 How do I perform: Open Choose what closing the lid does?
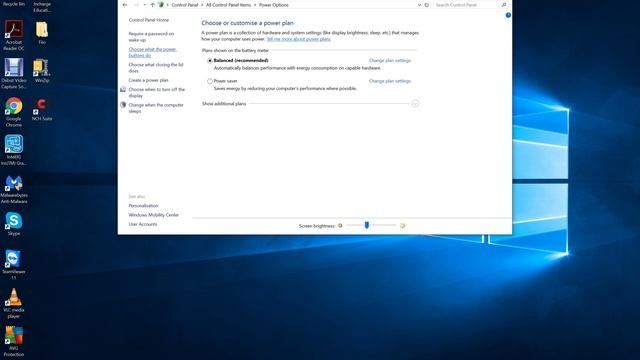[156, 68]
